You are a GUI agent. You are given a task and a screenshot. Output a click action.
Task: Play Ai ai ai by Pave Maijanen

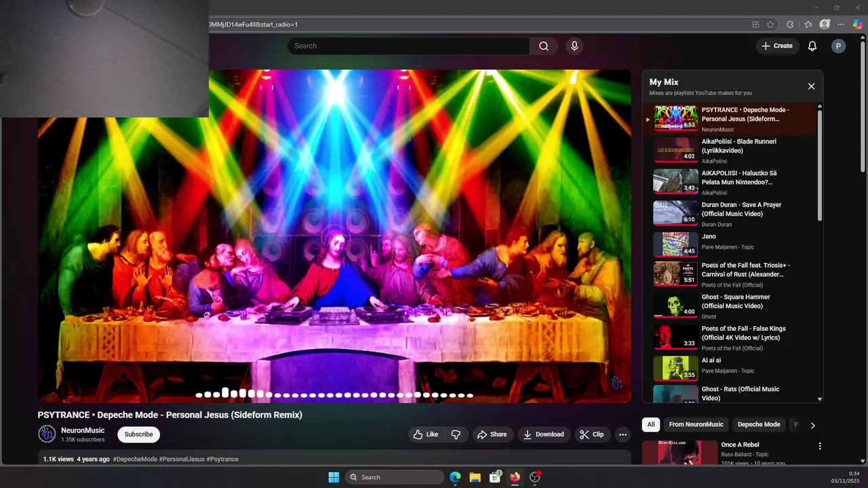click(732, 368)
